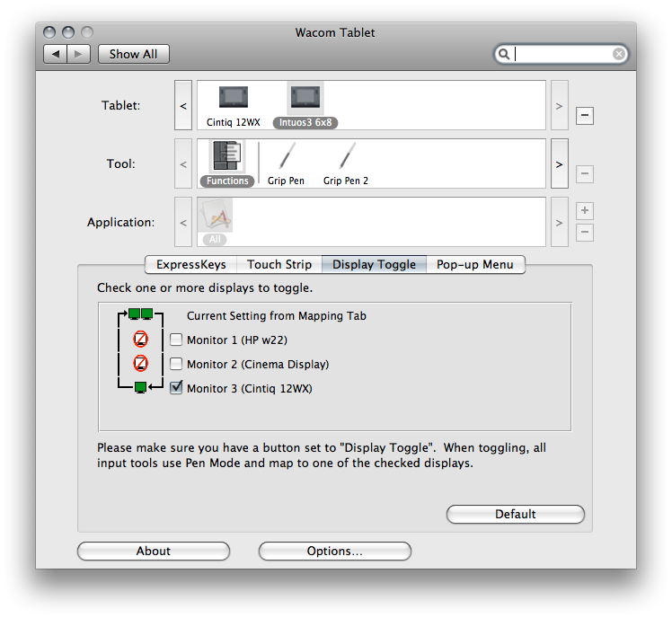Screen dimensions: 672x618
Task: Select the Intuos3 6x8 tablet icon
Action: (x=305, y=97)
